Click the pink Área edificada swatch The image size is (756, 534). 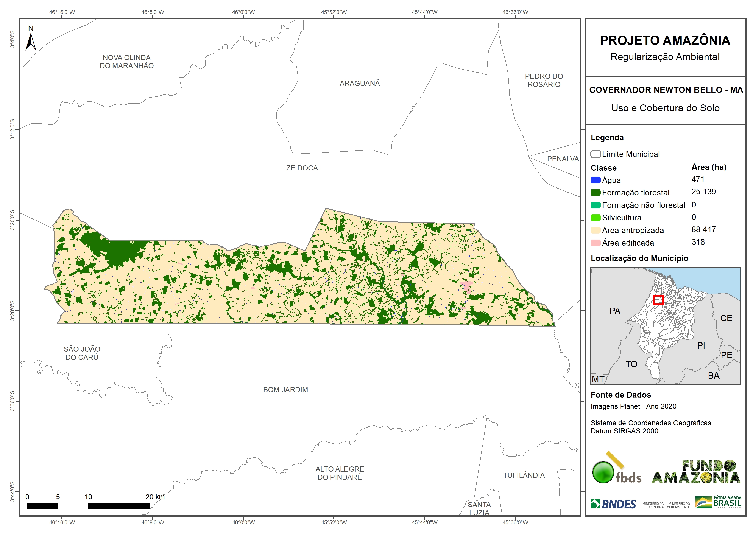click(x=595, y=243)
